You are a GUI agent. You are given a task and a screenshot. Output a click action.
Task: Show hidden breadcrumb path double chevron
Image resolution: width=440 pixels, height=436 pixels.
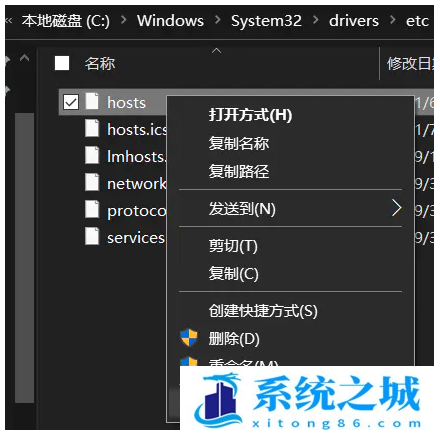point(9,21)
